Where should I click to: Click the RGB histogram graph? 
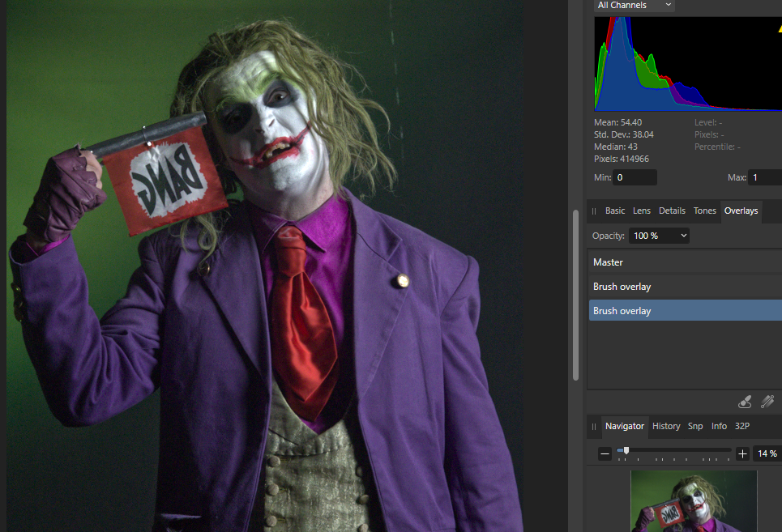pyautogui.click(x=688, y=64)
